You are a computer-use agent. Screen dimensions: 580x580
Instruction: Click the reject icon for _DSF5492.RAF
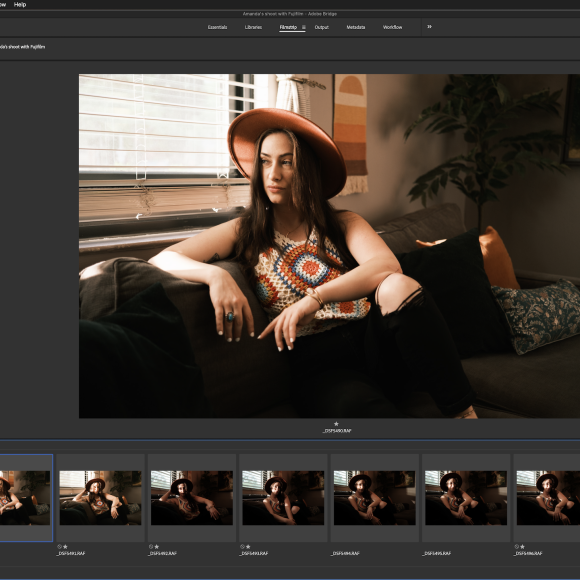click(x=151, y=546)
